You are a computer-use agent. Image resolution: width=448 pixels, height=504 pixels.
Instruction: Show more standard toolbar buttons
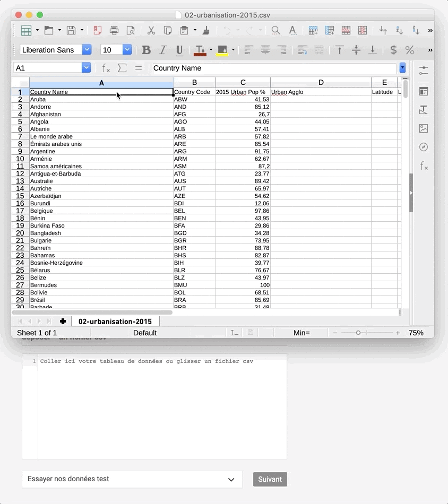point(430,31)
